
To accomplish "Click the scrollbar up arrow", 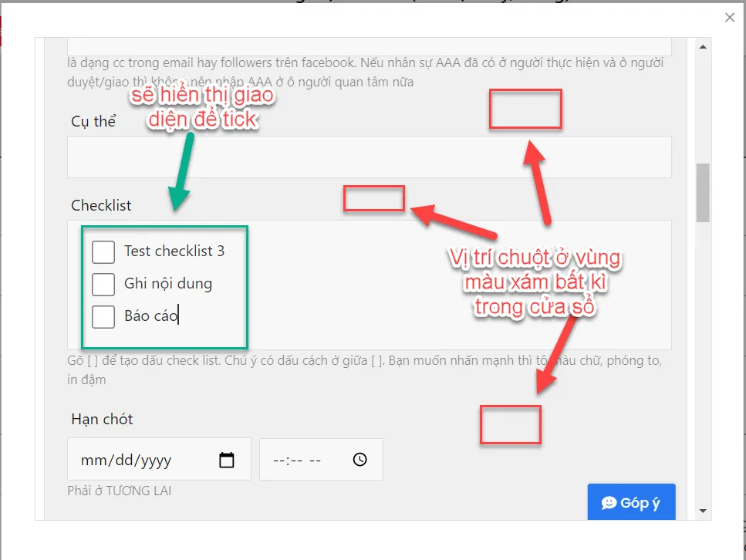I will click(703, 47).
